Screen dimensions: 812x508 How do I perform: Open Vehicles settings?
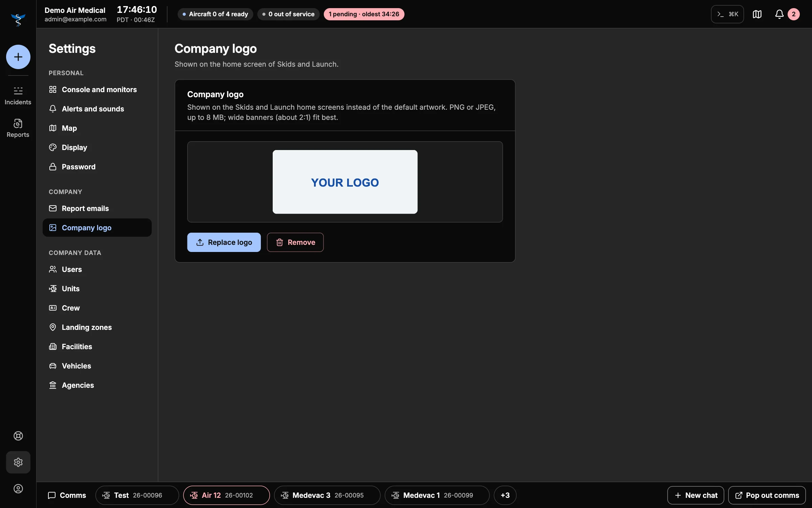coord(97,366)
